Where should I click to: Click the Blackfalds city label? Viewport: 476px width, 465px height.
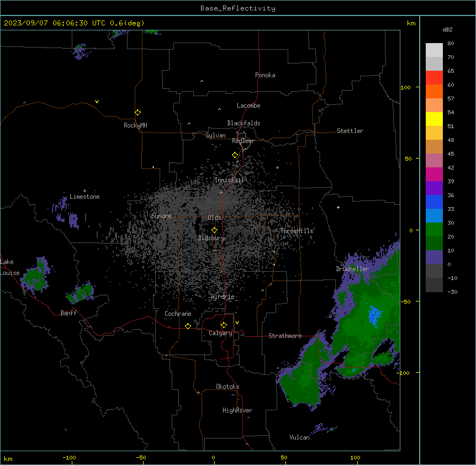tap(244, 123)
